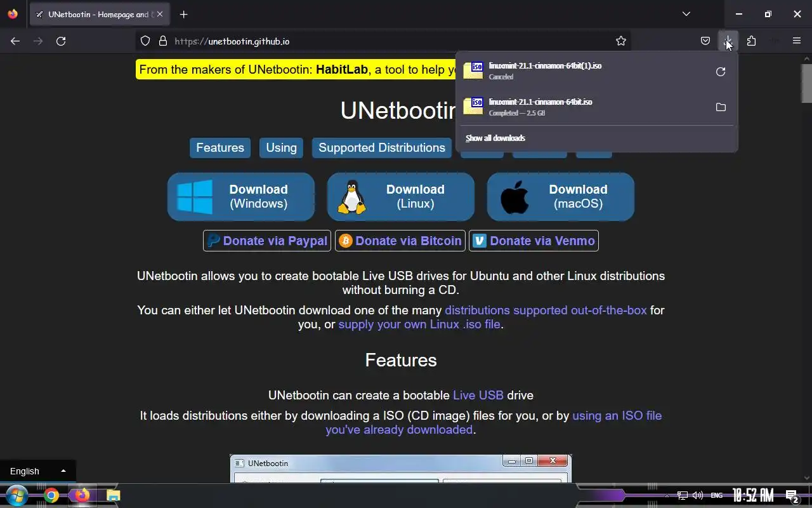This screenshot has width=812, height=508.
Task: Expand the English language selector
Action: tap(38, 471)
